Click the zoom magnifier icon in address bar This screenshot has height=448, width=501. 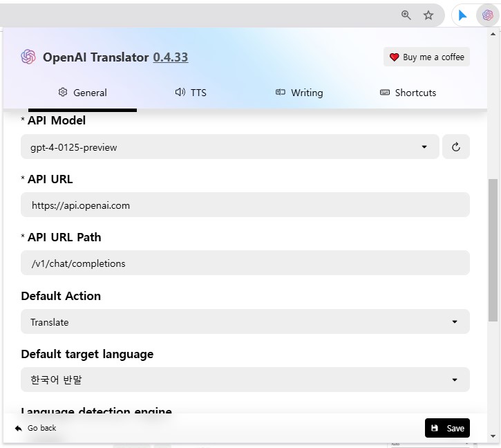pos(406,15)
